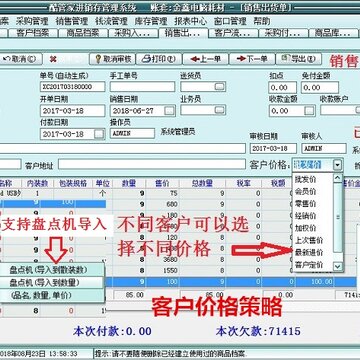The width and height of the screenshot is (360, 360).
Task: Open the 窗口管理 menu
Action: (230, 21)
